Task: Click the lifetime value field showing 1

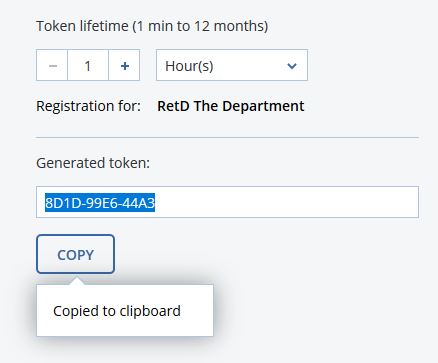Action: coord(88,65)
